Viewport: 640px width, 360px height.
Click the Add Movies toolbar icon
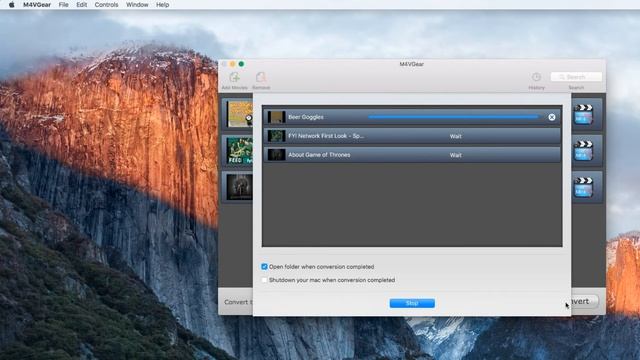pos(235,77)
